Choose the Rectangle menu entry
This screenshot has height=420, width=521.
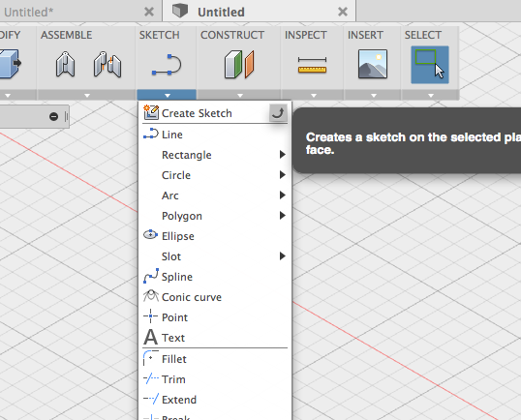point(215,155)
